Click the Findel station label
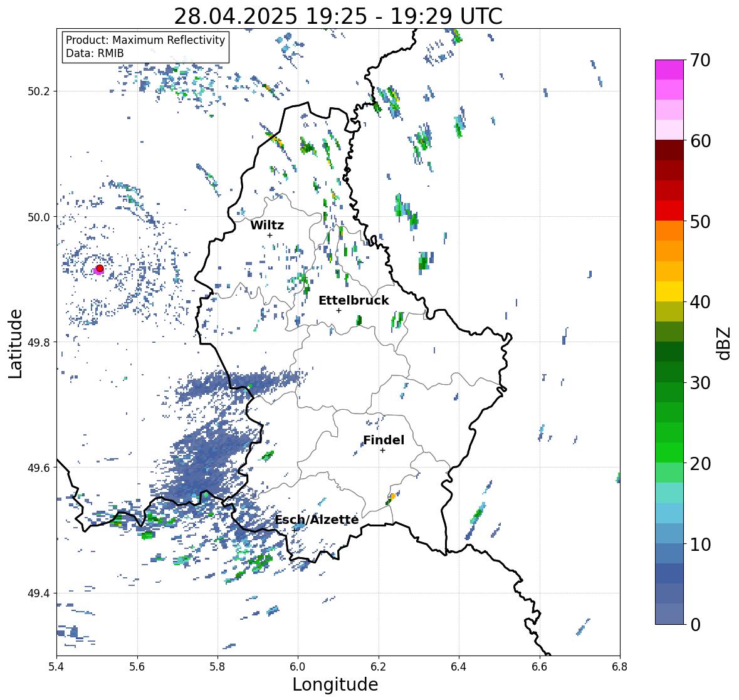The image size is (739, 700). click(384, 440)
